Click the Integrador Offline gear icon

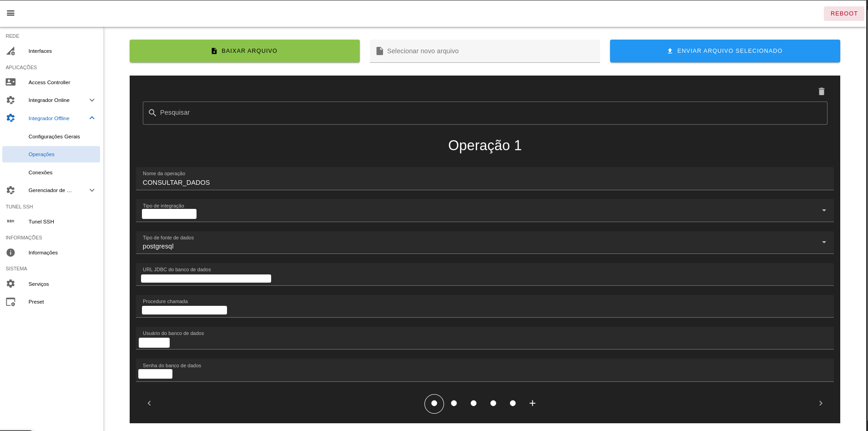(x=10, y=118)
